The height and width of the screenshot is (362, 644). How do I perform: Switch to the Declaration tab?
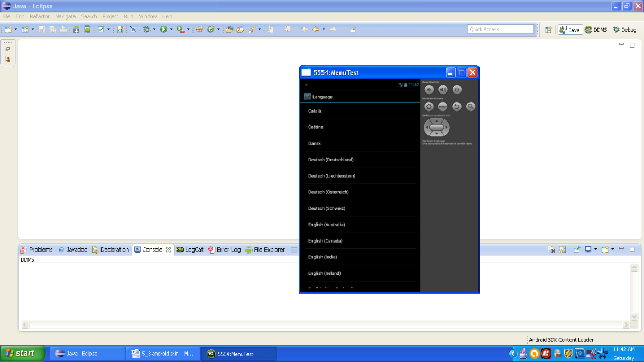111,249
